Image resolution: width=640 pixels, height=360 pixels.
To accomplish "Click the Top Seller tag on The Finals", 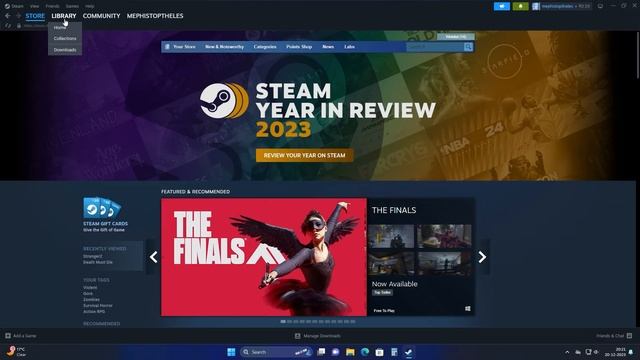I will [x=382, y=293].
